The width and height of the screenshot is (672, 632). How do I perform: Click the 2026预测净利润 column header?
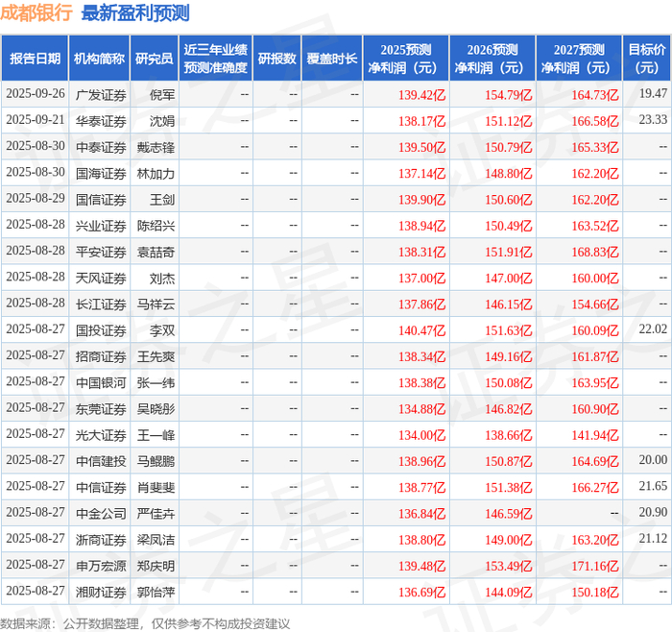point(492,59)
